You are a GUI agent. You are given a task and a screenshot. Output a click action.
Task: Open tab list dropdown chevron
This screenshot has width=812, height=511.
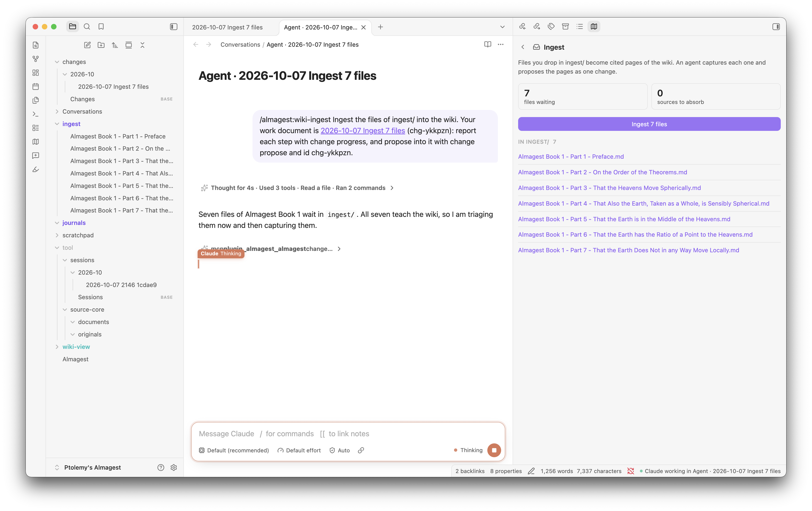(x=503, y=27)
